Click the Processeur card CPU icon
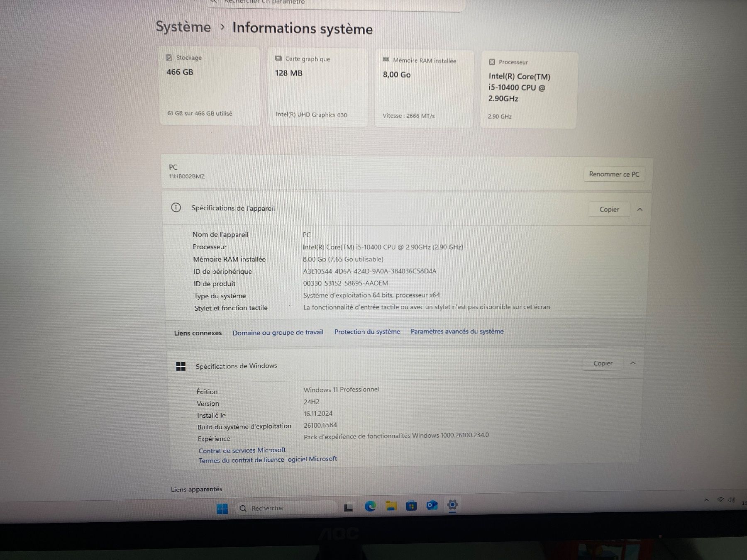 (492, 62)
